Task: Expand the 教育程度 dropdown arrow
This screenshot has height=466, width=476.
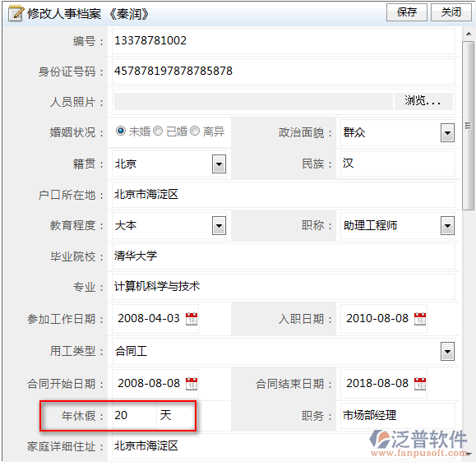Action: tap(219, 225)
